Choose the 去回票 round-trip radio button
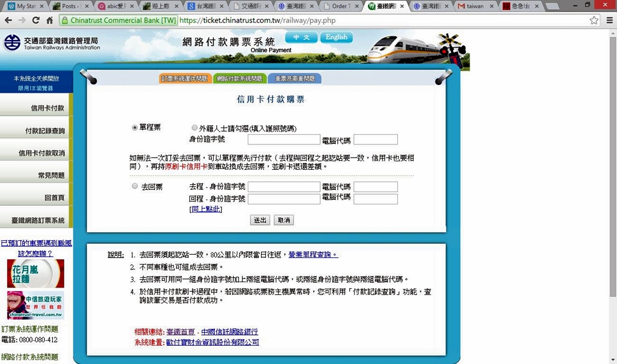This screenshot has width=617, height=364. (x=135, y=186)
